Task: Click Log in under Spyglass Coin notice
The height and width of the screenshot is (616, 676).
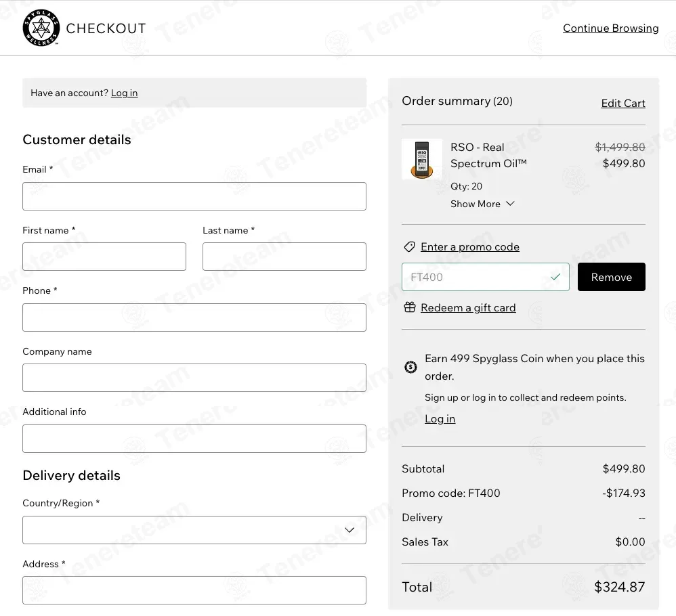Action: pyautogui.click(x=440, y=419)
